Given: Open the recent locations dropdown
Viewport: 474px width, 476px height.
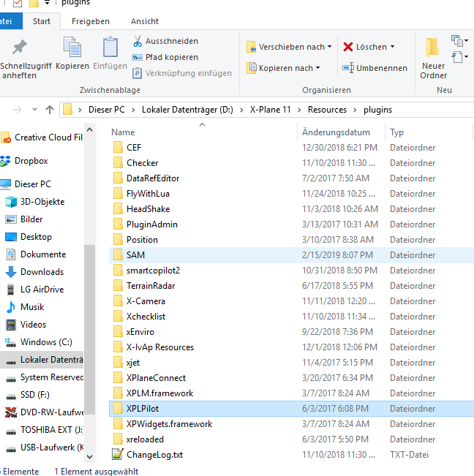Looking at the screenshot, I should [x=34, y=109].
